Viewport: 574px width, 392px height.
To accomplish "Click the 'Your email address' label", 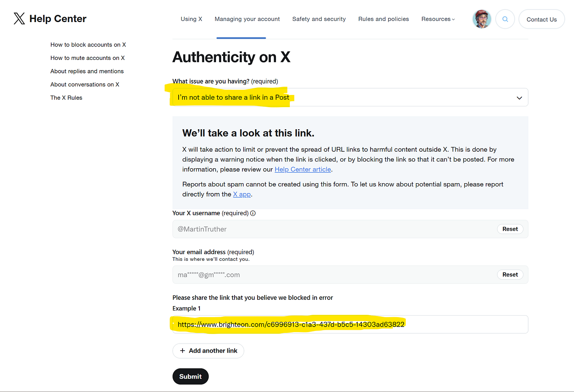I will [x=213, y=252].
